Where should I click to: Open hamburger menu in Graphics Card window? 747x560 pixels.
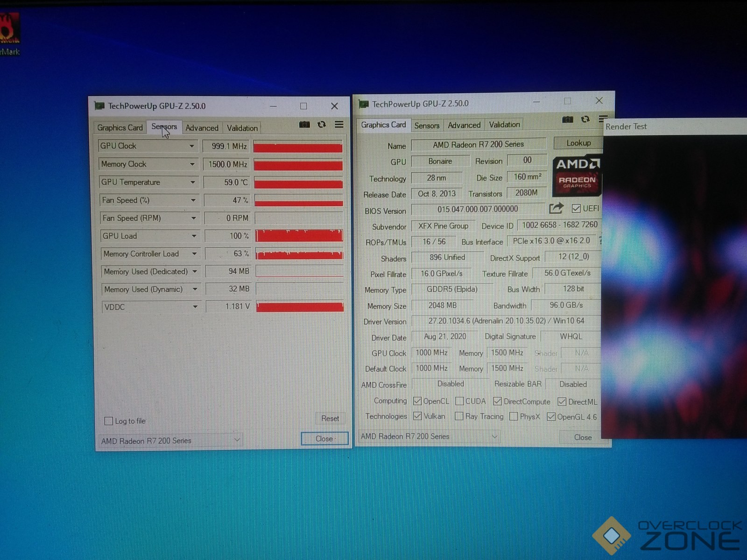[603, 119]
